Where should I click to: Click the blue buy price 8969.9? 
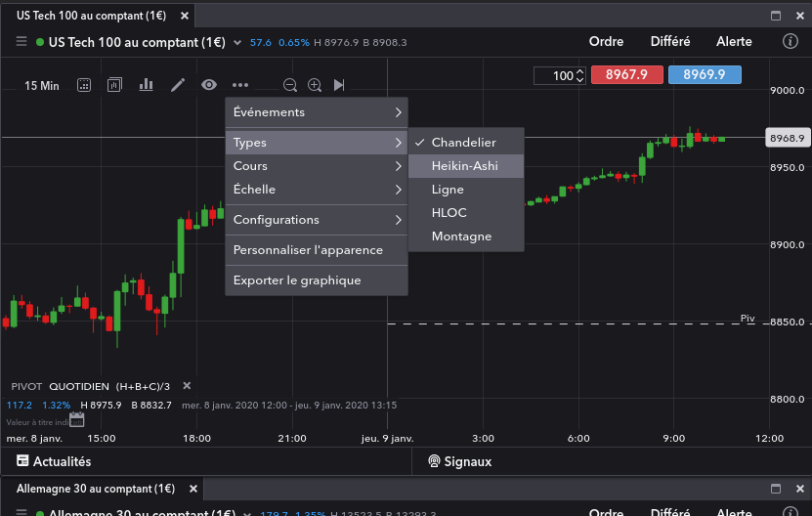tap(705, 75)
